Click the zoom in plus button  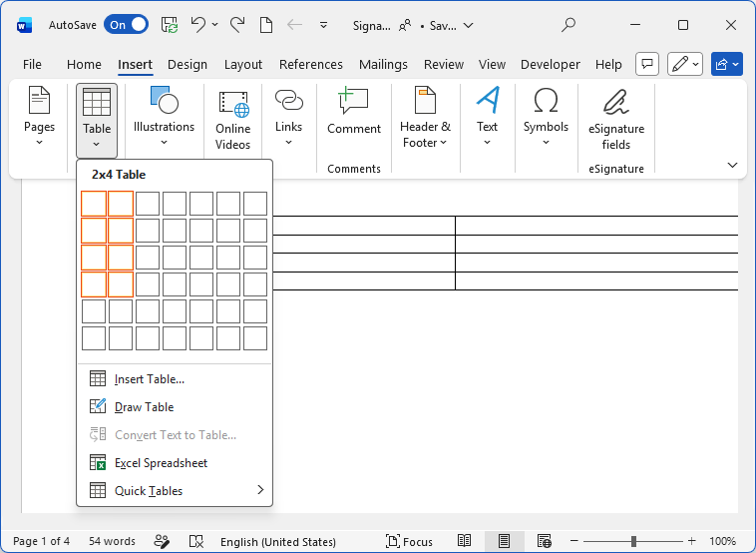coord(692,541)
